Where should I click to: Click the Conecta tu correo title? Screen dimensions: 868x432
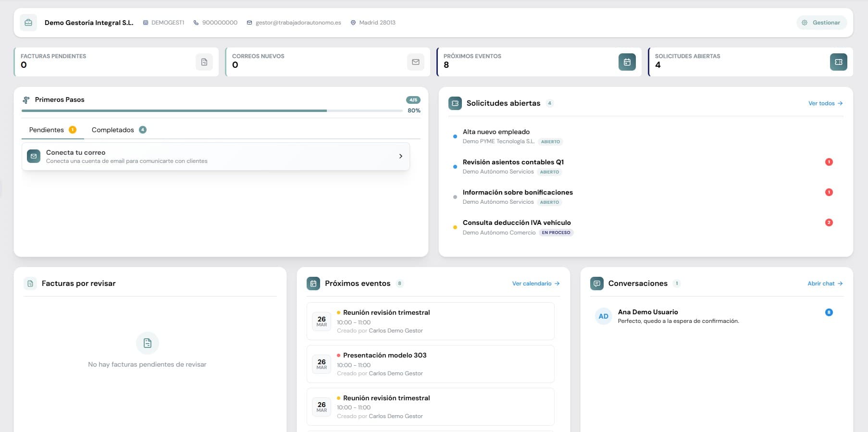click(75, 152)
